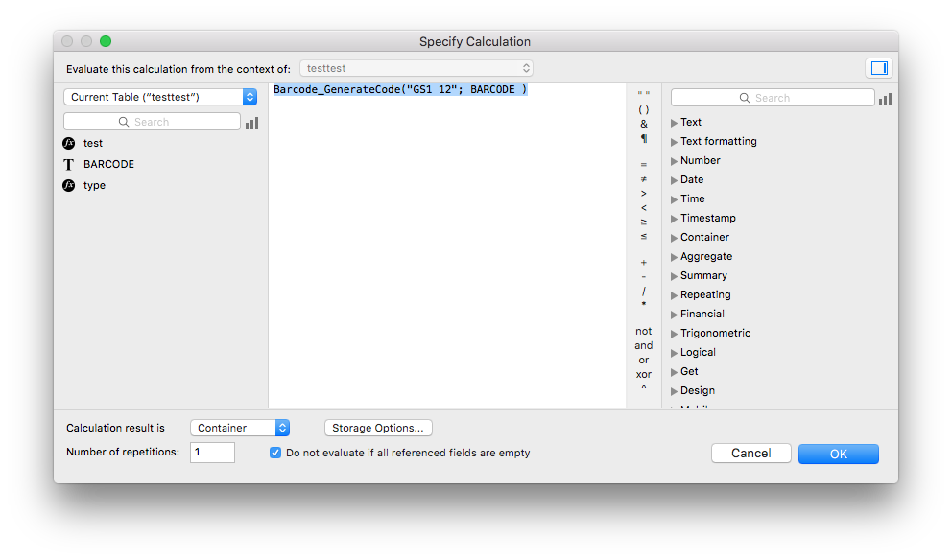The width and height of the screenshot is (952, 560).
Task: Insert the paragraph (¶) operator
Action: pos(643,139)
